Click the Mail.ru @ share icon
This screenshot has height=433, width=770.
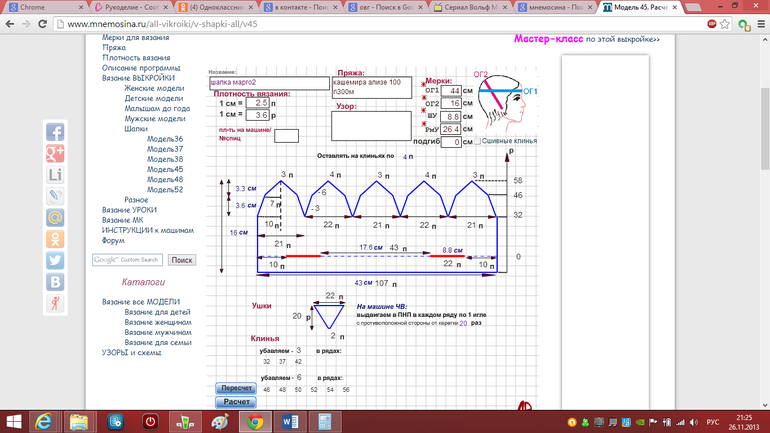click(55, 217)
